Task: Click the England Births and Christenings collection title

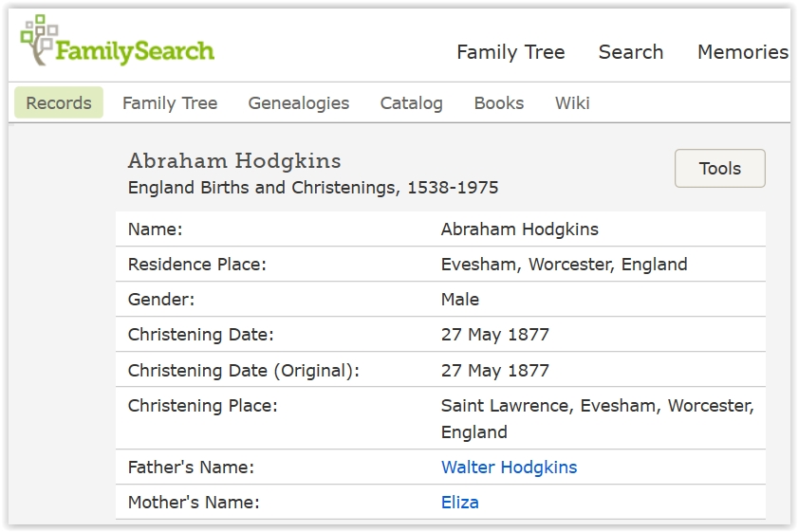Action: pos(313,187)
